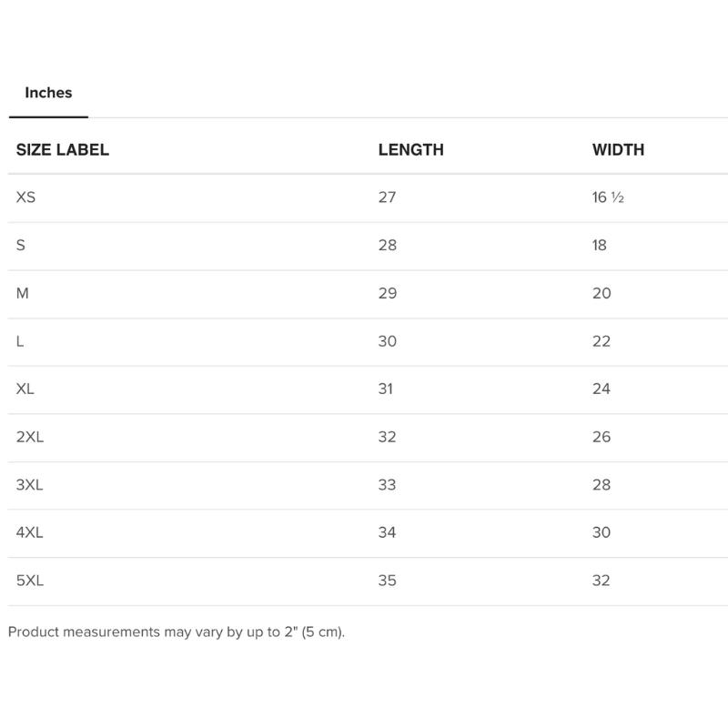The height and width of the screenshot is (728, 728).
Task: Pick the 4XL size label
Action: pos(30,532)
